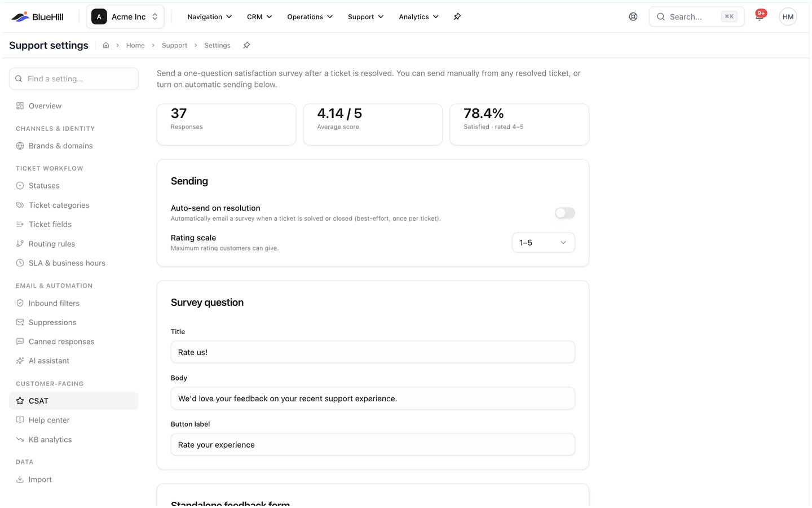Expand the Operations menu
This screenshot has width=812, height=508.
tap(310, 17)
